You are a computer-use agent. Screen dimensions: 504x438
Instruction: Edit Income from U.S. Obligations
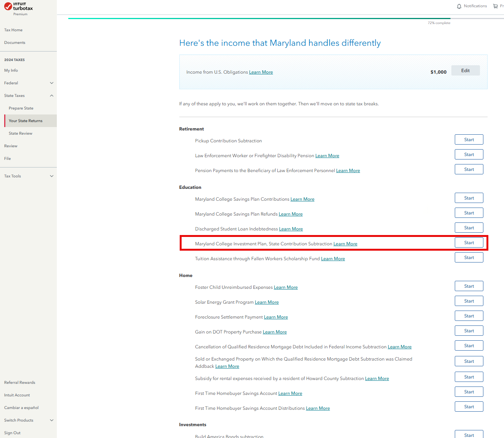[x=465, y=70]
